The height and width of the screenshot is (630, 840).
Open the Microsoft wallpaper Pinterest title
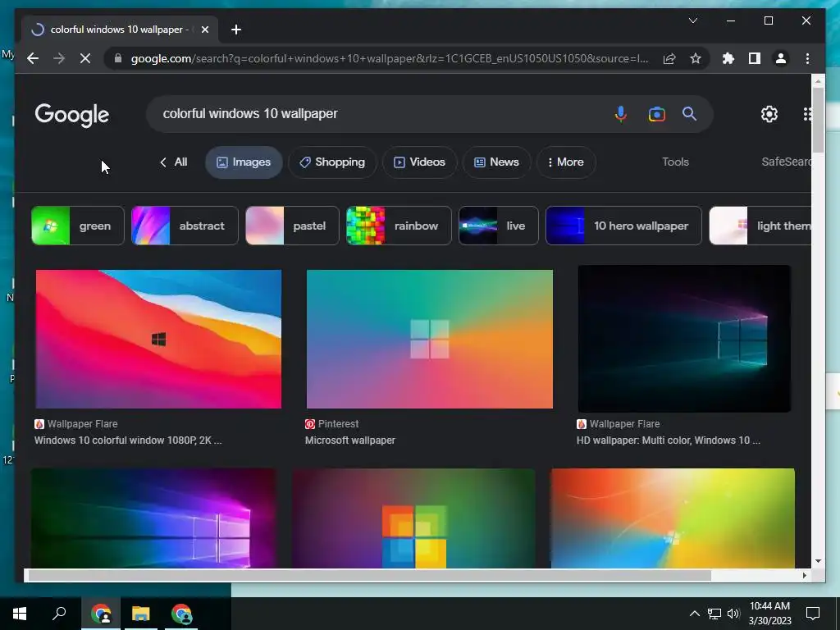click(x=349, y=441)
